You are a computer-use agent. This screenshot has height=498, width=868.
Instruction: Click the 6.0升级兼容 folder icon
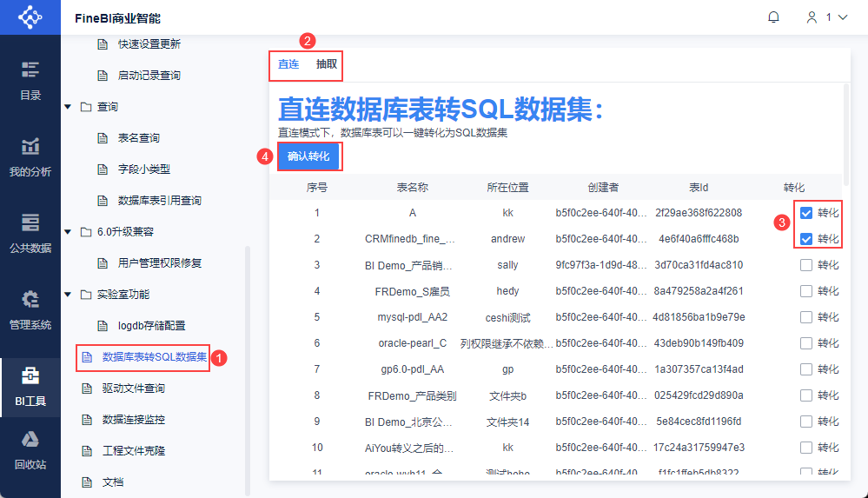tap(86, 231)
